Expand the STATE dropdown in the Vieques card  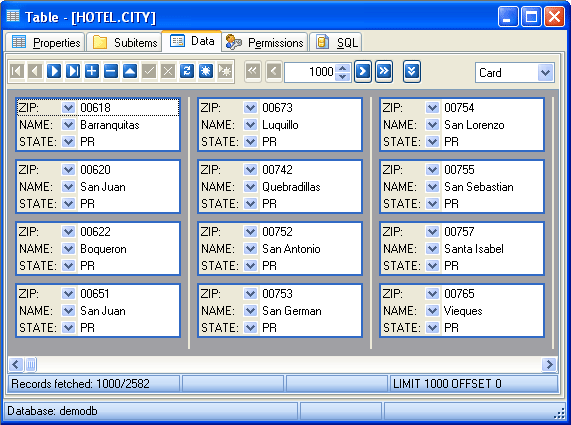pos(432,328)
